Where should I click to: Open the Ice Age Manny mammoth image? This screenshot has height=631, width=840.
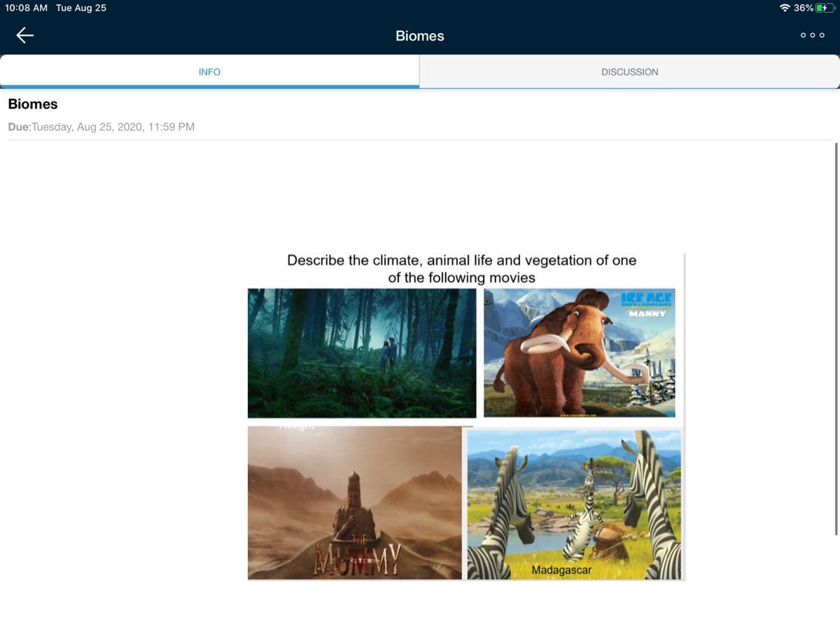580,352
